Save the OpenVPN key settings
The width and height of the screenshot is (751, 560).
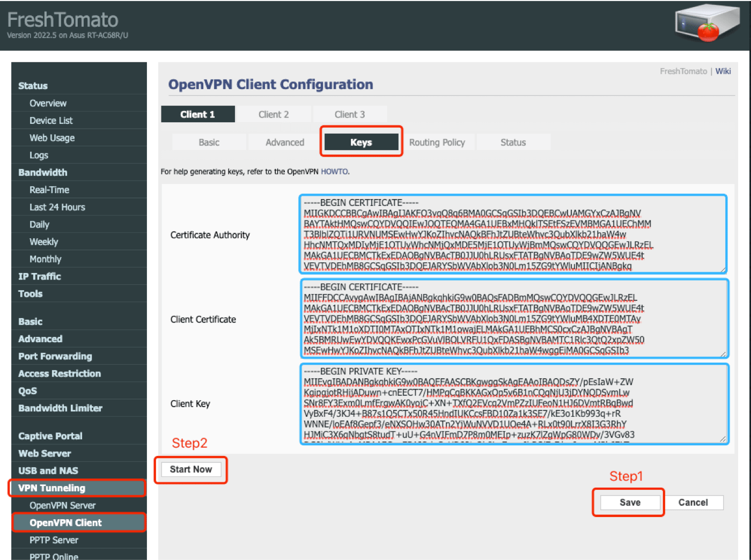(630, 503)
